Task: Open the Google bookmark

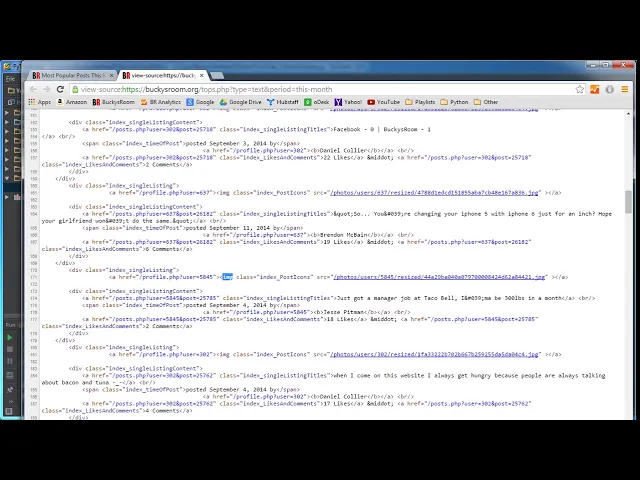Action: [x=200, y=102]
